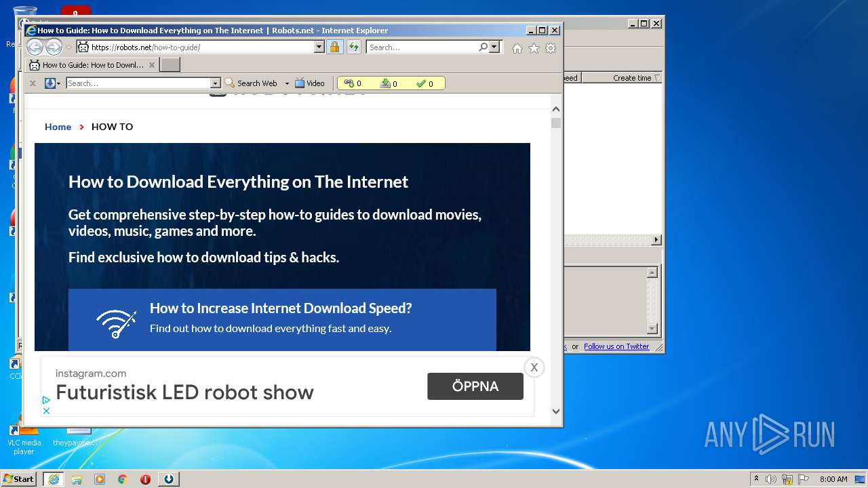
Task: Open the Windows Start menu
Action: tap(19, 479)
